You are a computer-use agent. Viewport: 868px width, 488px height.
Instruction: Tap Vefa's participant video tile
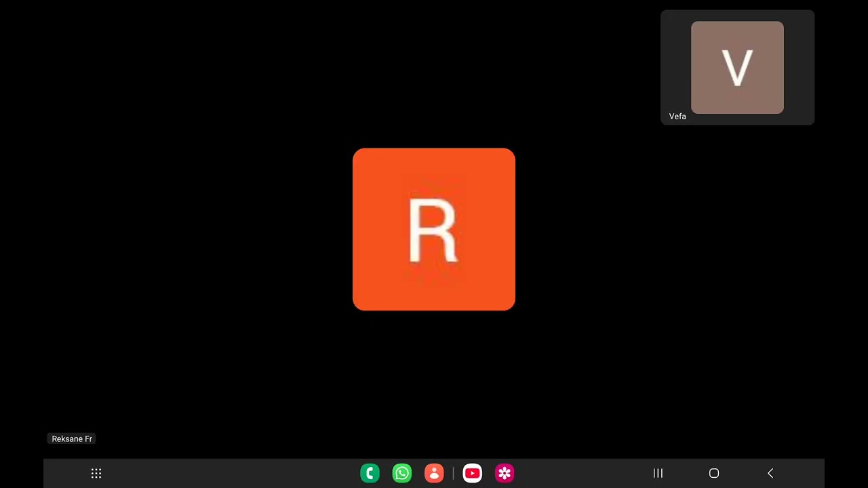coord(737,67)
